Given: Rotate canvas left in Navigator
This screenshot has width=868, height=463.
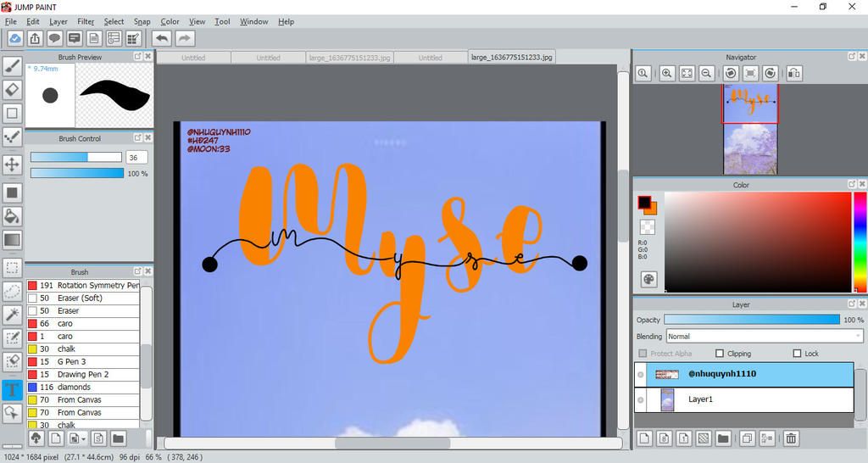Looking at the screenshot, I should click(x=731, y=73).
